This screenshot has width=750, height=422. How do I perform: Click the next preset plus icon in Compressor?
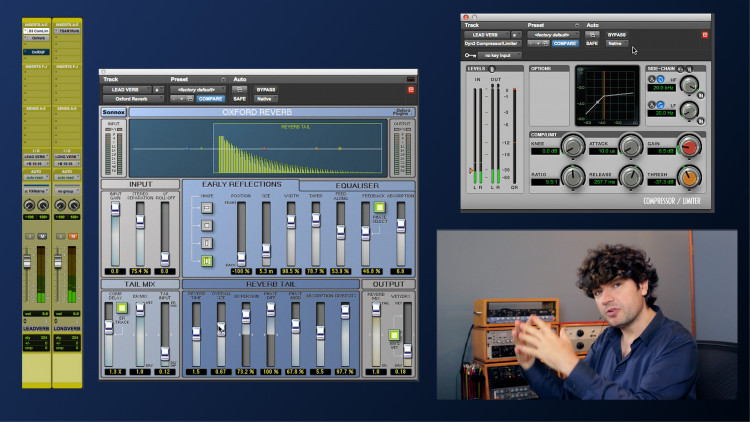(538, 43)
